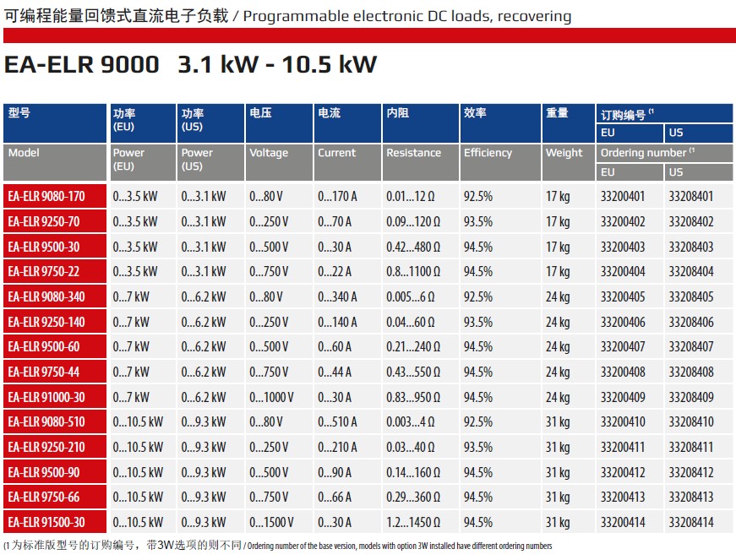
Task: Click voltage value 0...1000 V
Action: click(x=272, y=397)
